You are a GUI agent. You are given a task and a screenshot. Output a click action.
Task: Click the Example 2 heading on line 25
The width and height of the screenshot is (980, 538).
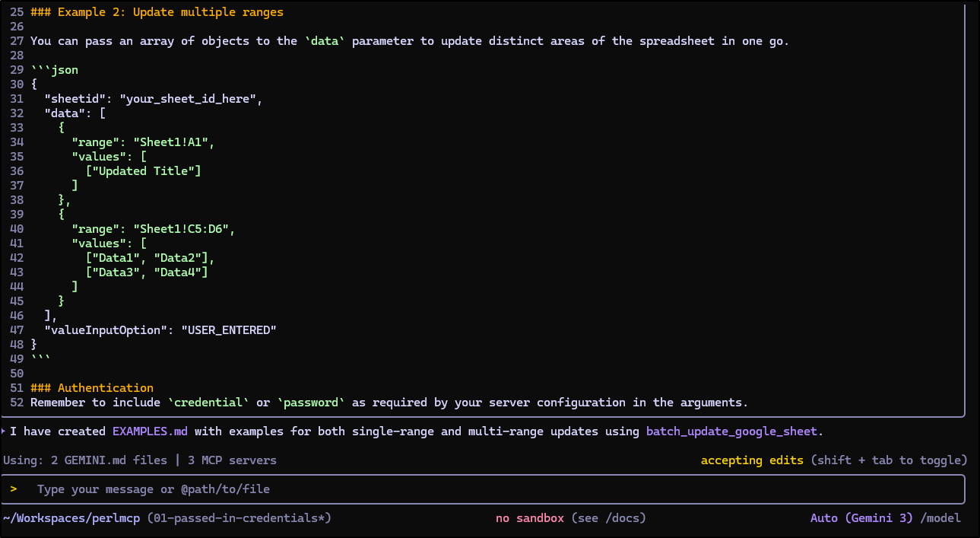point(157,13)
